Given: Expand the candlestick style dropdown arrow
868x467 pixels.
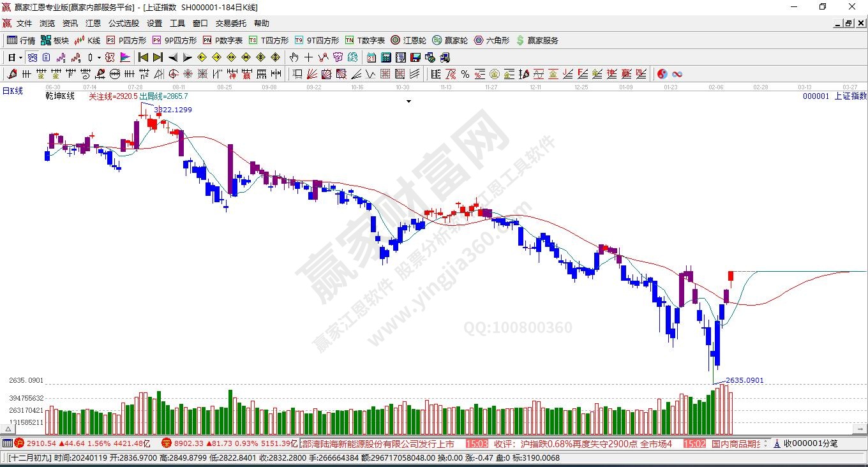Looking at the screenshot, I should [x=99, y=57].
